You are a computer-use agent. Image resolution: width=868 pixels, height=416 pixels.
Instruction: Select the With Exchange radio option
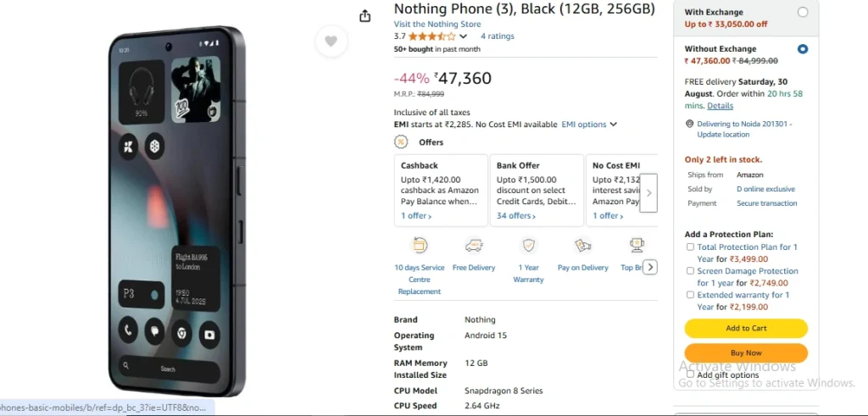tap(803, 12)
